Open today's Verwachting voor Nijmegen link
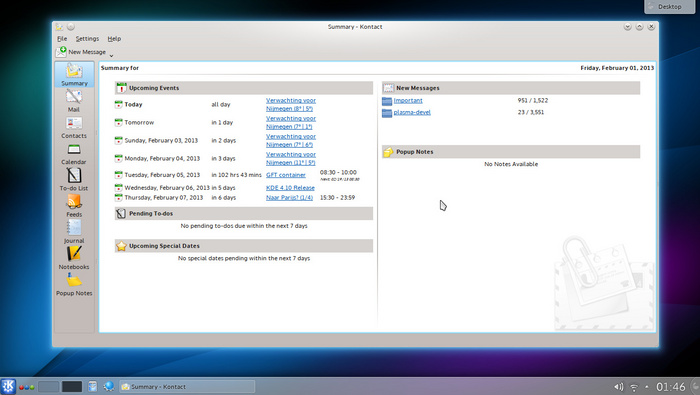700x395 pixels. (x=291, y=104)
